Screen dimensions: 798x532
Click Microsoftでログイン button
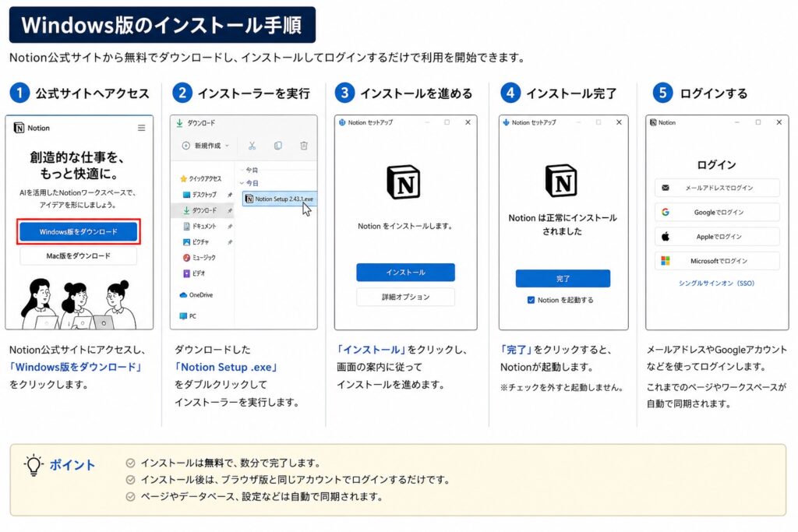pyautogui.click(x=717, y=261)
